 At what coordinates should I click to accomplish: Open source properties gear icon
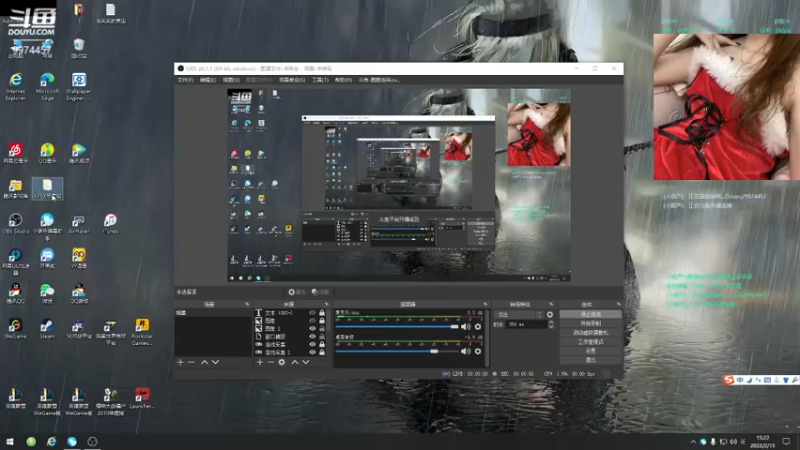(282, 362)
